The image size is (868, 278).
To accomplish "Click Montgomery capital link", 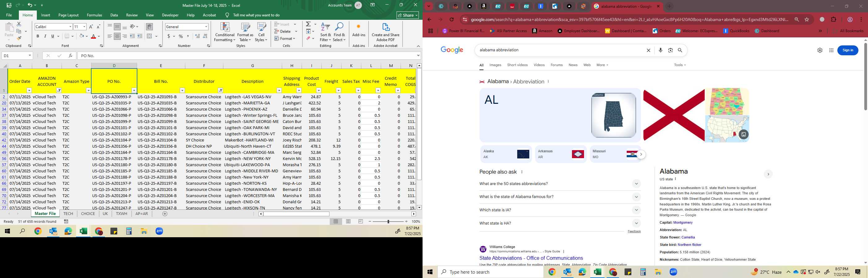I will click(683, 222).
